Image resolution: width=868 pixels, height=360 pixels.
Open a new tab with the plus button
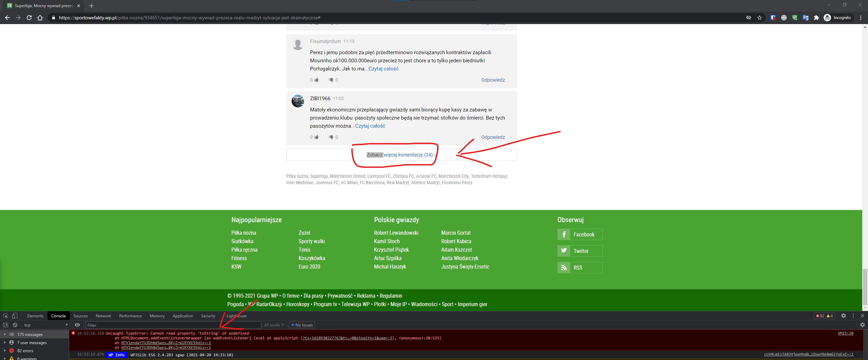(92, 6)
